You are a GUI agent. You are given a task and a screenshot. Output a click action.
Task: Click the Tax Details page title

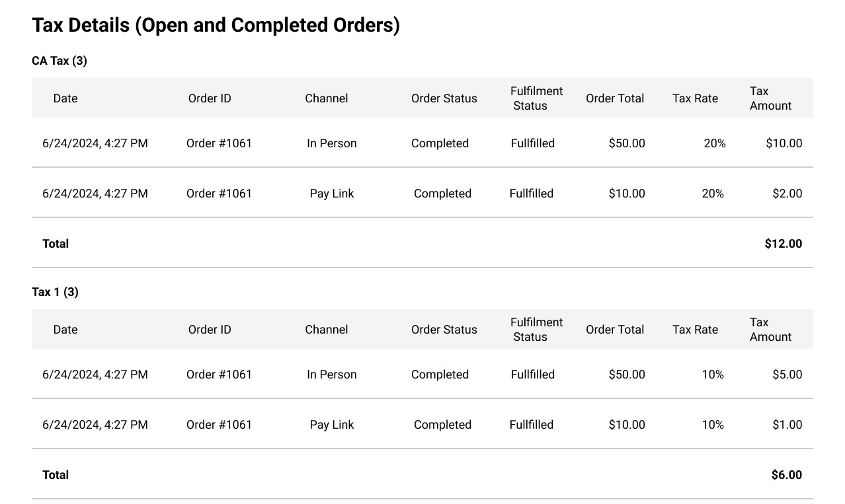(x=216, y=26)
